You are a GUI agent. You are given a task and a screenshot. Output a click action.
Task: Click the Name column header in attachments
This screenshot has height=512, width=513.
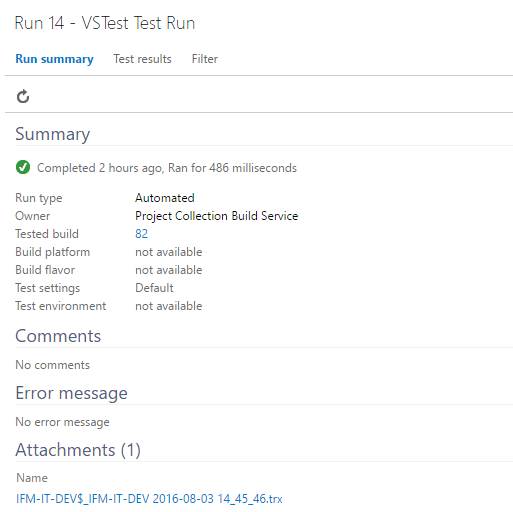click(32, 478)
